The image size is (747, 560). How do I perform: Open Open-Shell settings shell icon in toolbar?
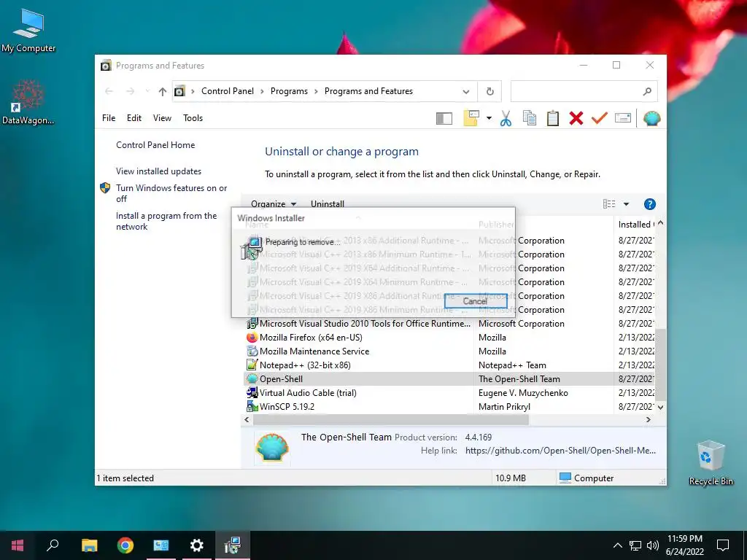[x=651, y=118]
